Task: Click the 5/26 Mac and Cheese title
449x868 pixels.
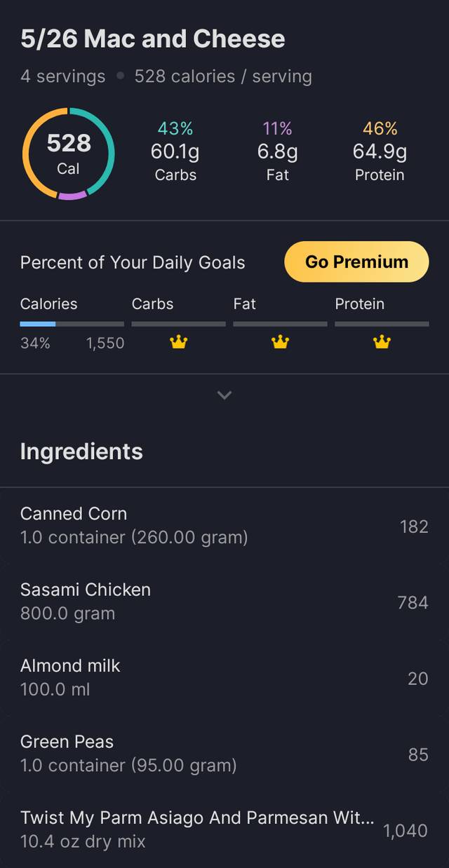Action: pos(153,39)
